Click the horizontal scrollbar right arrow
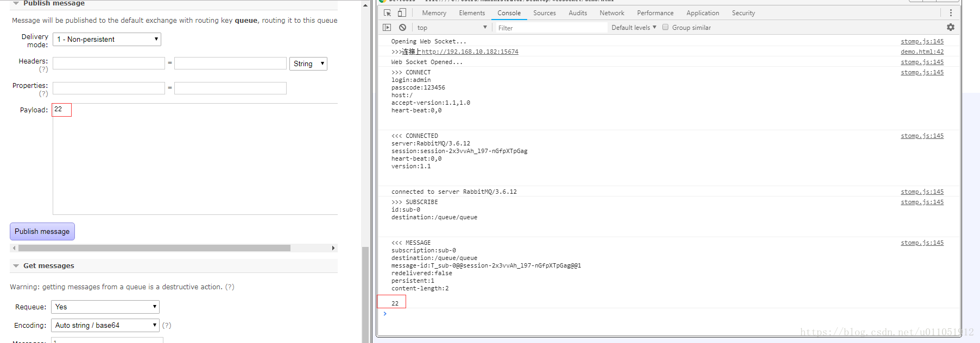This screenshot has height=343, width=980. click(333, 248)
